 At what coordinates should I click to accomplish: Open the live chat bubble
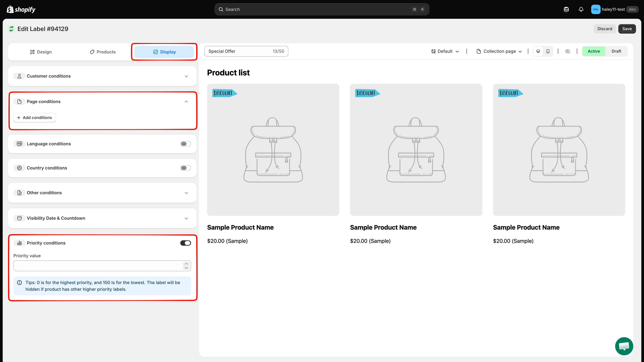click(624, 346)
